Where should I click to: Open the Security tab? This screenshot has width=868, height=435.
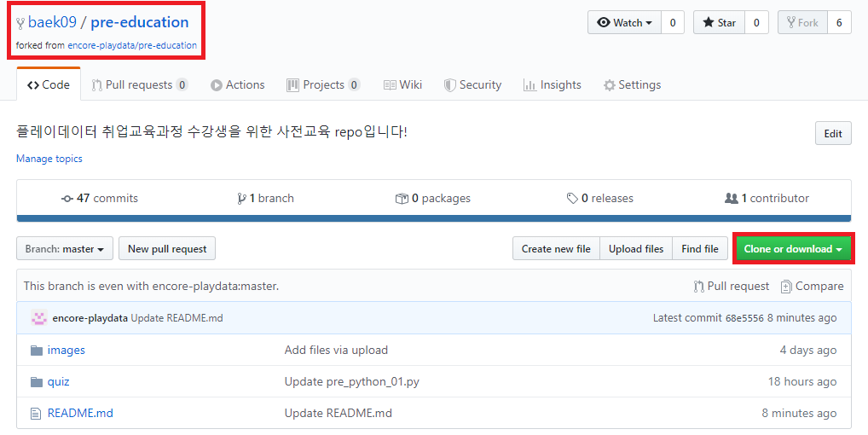click(472, 84)
